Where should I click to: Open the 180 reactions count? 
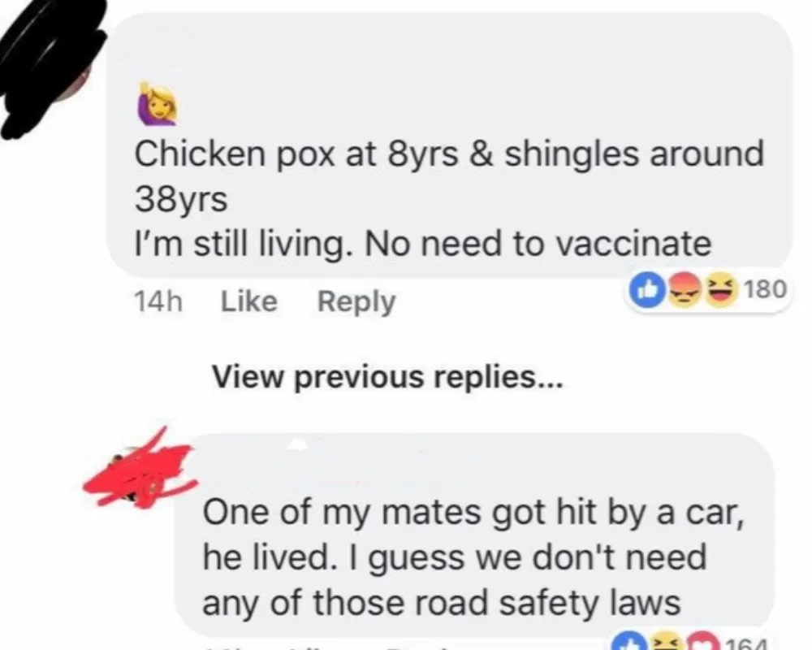click(x=766, y=289)
